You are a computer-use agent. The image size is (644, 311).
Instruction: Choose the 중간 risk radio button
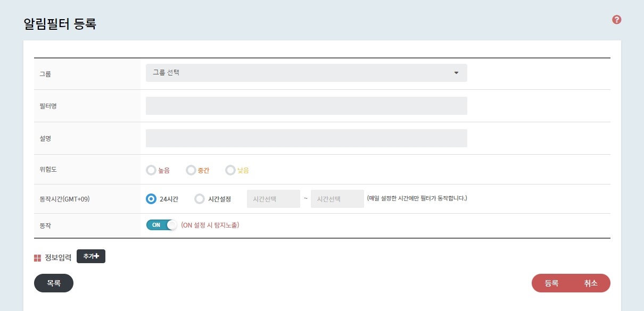click(x=191, y=171)
